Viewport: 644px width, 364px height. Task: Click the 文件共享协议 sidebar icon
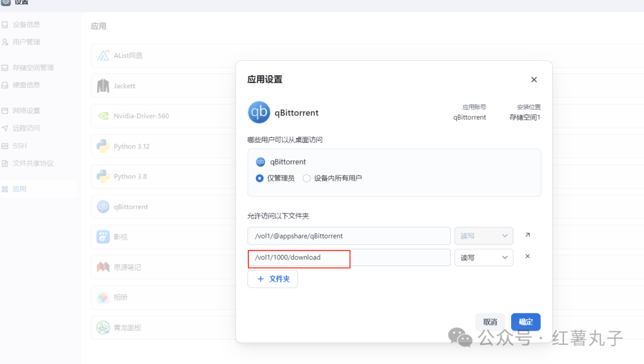[x=5, y=164]
